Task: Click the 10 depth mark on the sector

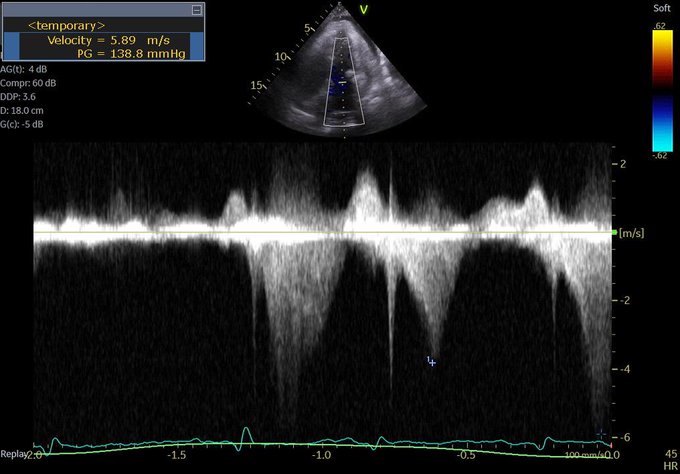Action: (281, 56)
